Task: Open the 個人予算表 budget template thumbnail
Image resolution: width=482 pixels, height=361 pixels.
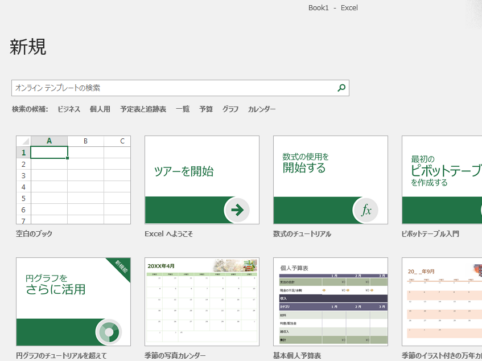Action: pyautogui.click(x=331, y=302)
